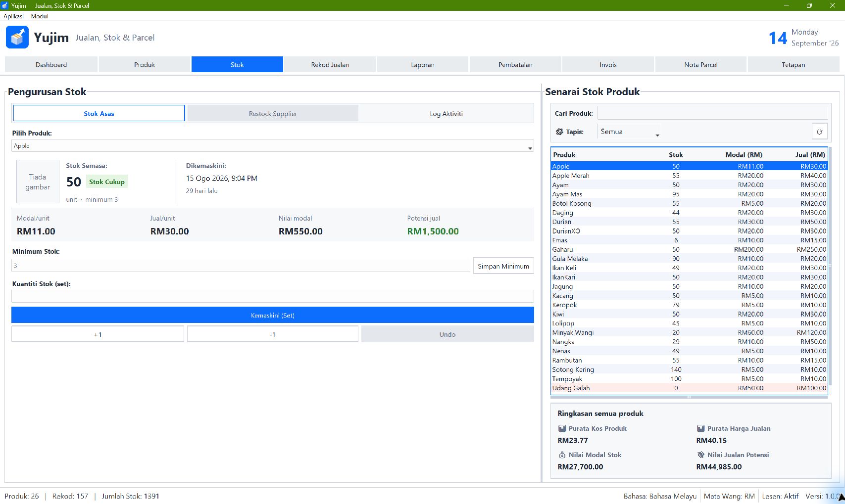This screenshot has height=504, width=845.
Task: Select the Tempoyak row
Action: tap(689, 379)
